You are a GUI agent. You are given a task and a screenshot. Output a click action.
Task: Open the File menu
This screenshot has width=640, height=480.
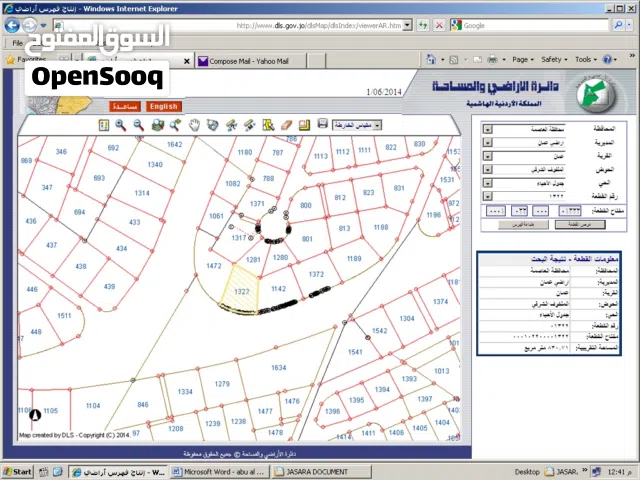coord(18,43)
